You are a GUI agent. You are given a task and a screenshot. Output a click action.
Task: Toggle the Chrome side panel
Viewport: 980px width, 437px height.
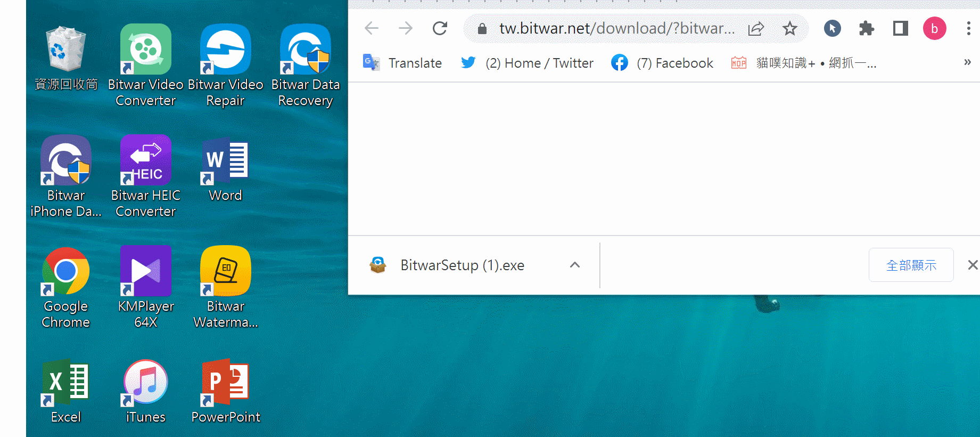pyautogui.click(x=901, y=28)
